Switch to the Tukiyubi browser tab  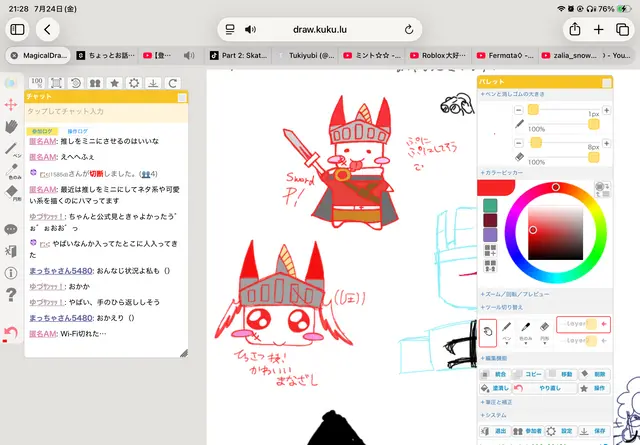coord(305,56)
